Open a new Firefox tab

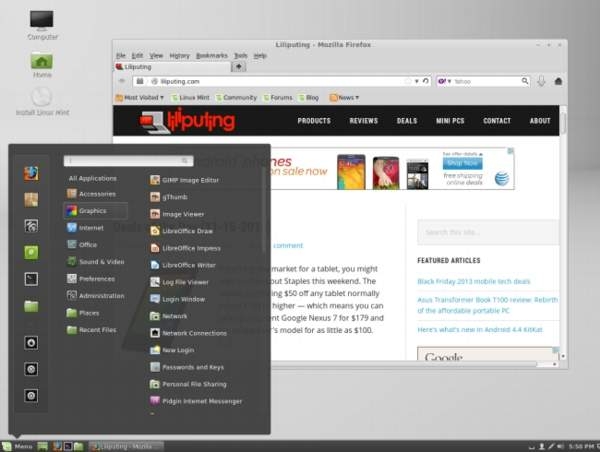coord(238,67)
